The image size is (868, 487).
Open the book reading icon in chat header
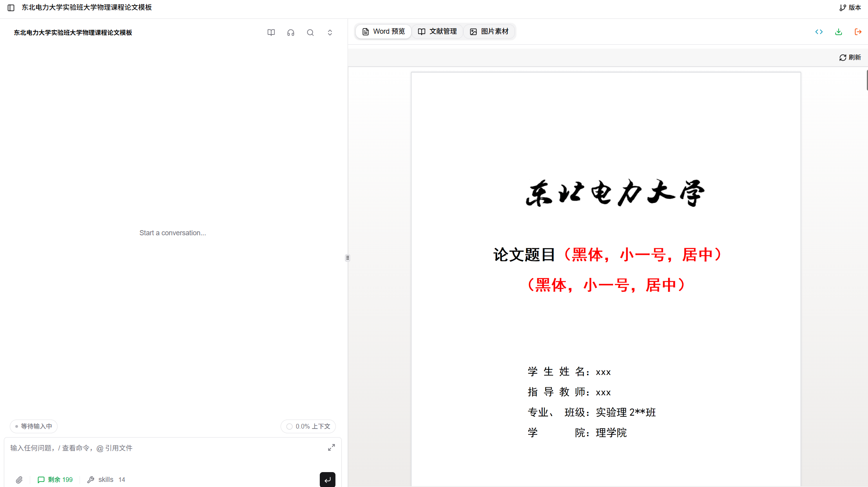271,33
